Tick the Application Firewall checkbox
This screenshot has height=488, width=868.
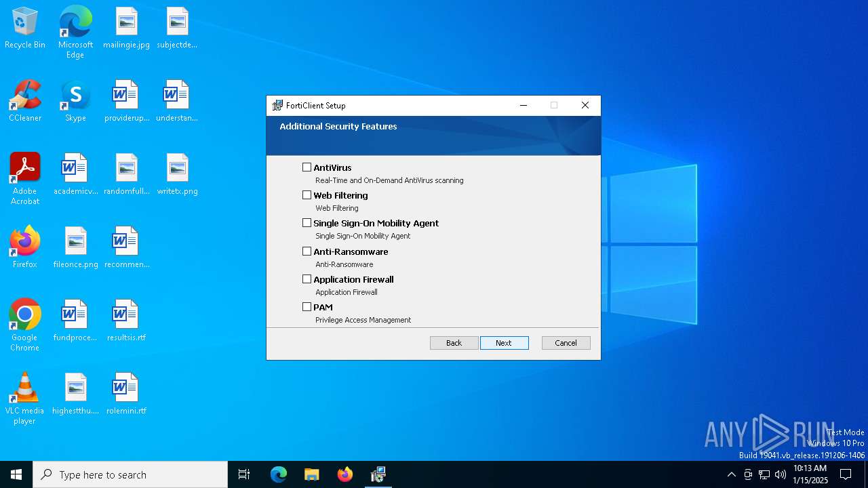click(307, 279)
